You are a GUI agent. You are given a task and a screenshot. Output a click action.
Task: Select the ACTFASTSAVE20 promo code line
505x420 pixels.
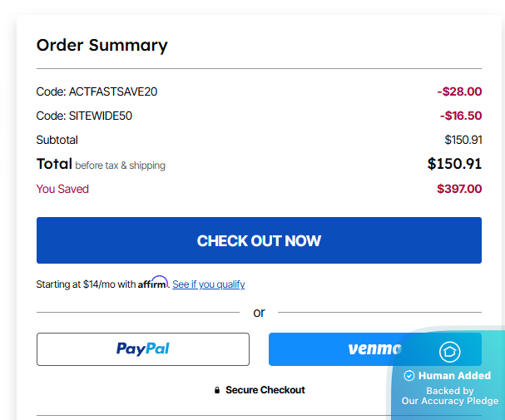97,91
